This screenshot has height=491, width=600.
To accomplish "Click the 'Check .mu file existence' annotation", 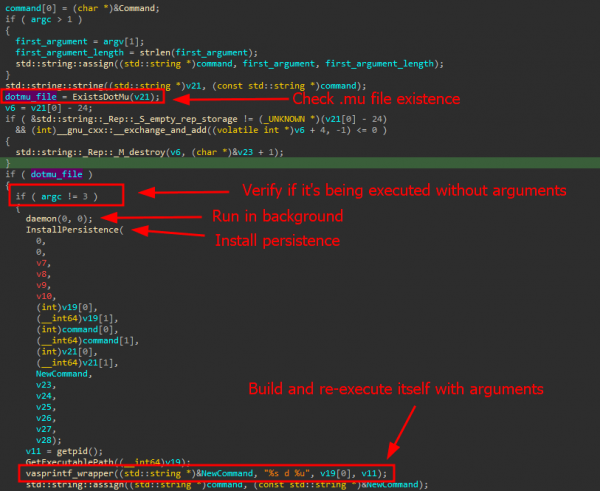I will coord(376,99).
